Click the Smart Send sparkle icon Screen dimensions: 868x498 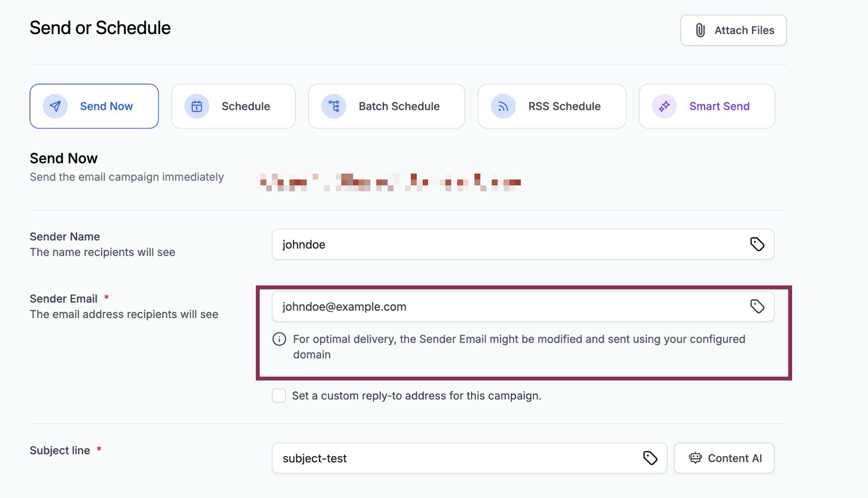point(664,106)
